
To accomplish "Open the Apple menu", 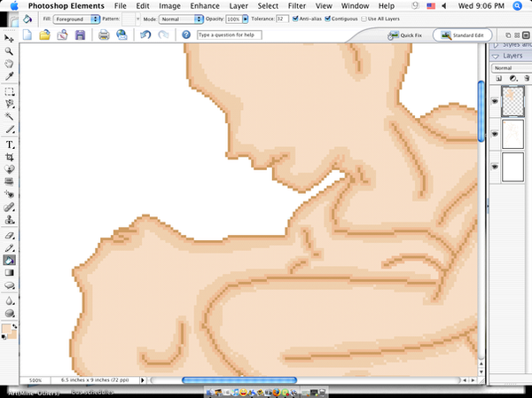I will pos(14,6).
